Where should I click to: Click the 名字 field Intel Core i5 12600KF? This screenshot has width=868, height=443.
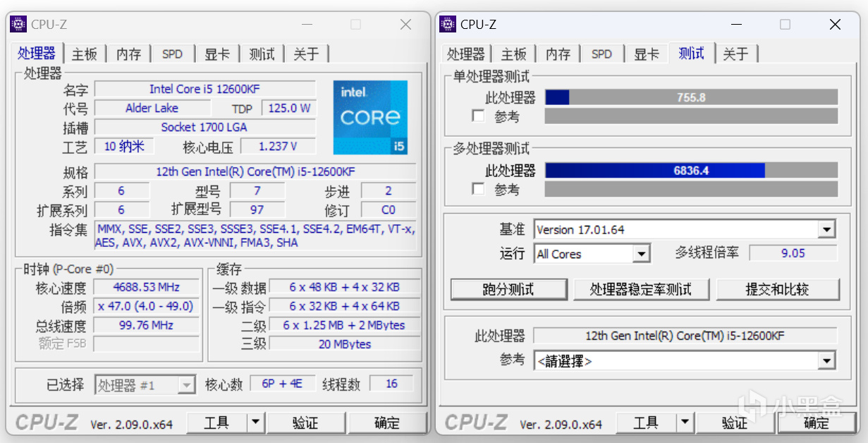(204, 89)
